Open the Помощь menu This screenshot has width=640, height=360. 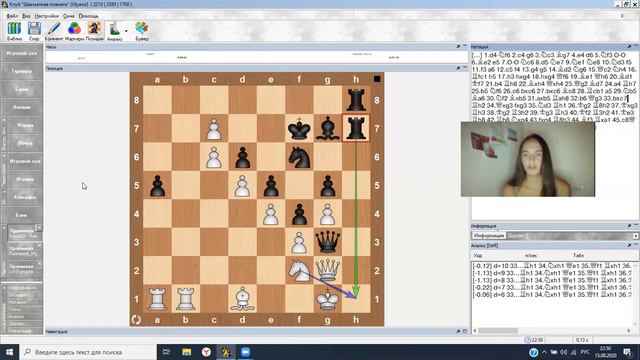tap(88, 16)
